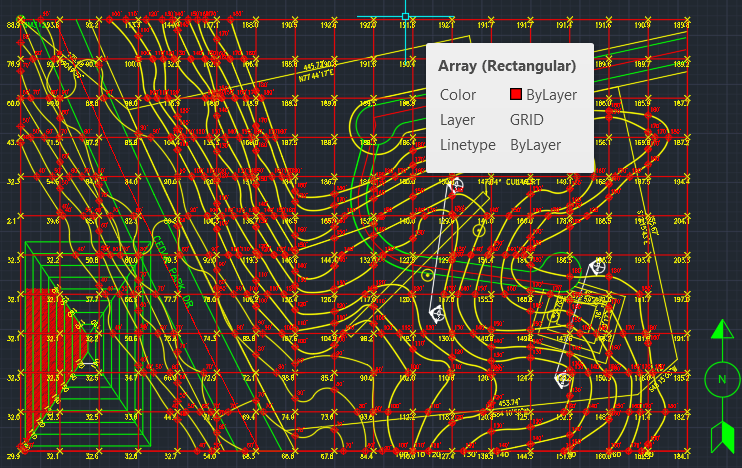
Task: Select spot elevation 39.6
Action: coord(53,221)
